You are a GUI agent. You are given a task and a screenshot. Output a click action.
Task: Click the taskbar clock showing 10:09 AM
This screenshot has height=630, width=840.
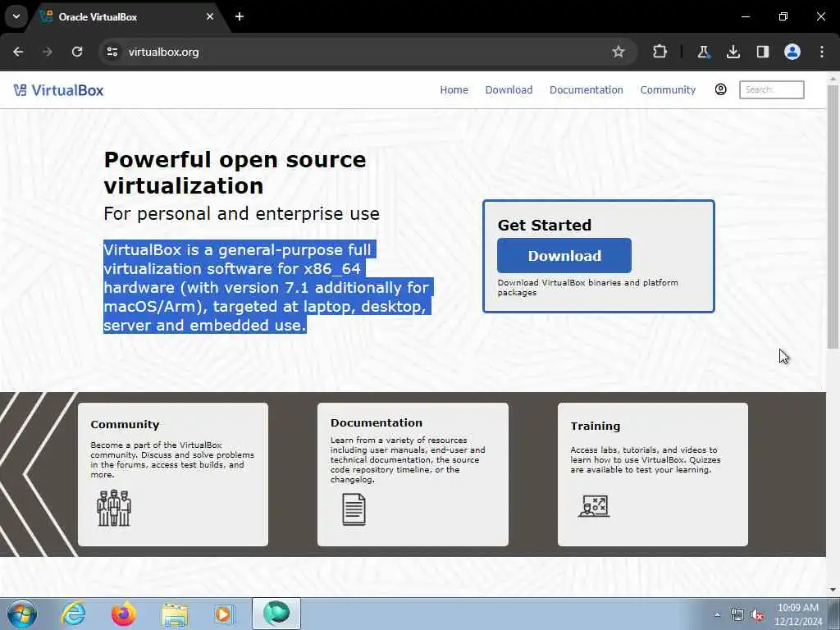[x=797, y=614]
